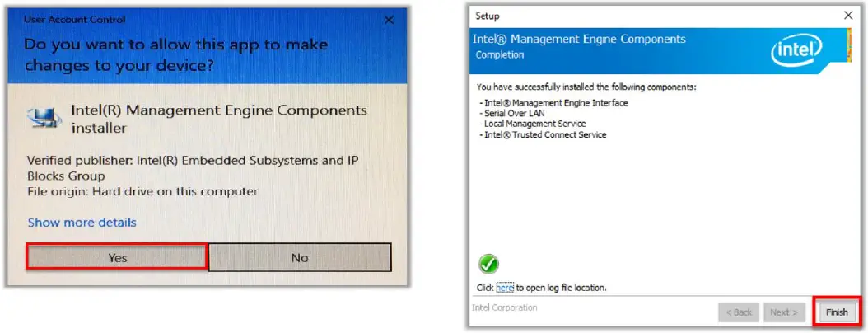Click the green success checkmark icon
The image size is (868, 333).
[x=488, y=264]
